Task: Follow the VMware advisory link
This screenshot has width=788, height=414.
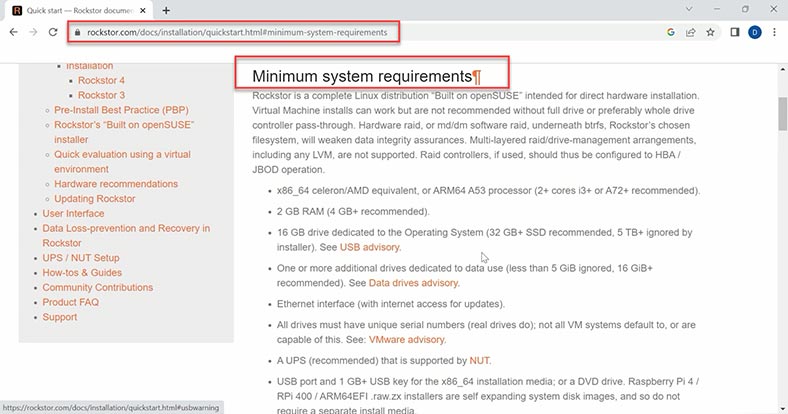Action: [407, 340]
